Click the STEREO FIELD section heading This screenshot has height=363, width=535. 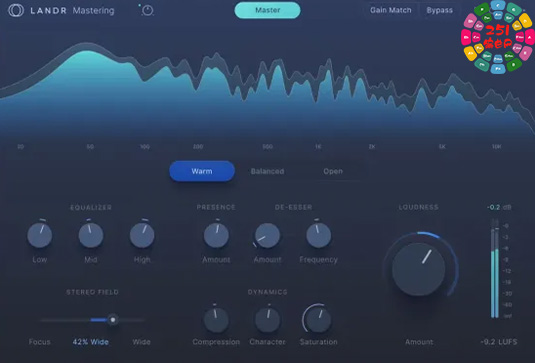[x=92, y=292]
